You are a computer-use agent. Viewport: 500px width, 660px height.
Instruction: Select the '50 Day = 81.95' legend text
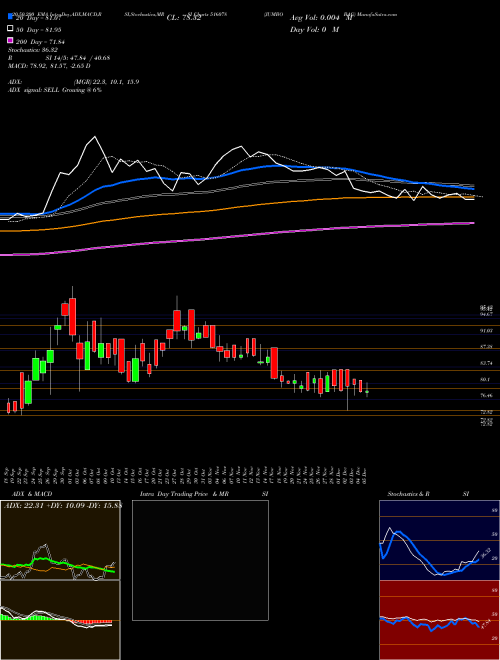(39, 29)
